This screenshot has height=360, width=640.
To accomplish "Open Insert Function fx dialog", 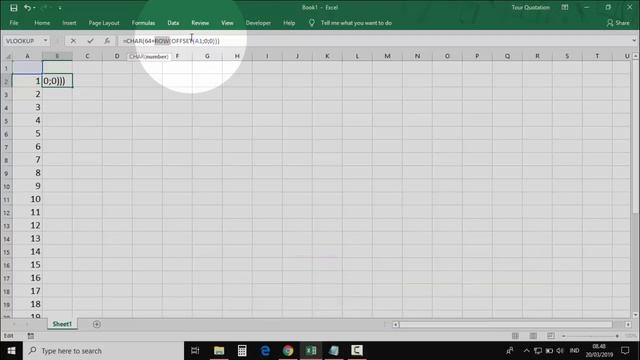I will [x=107, y=41].
